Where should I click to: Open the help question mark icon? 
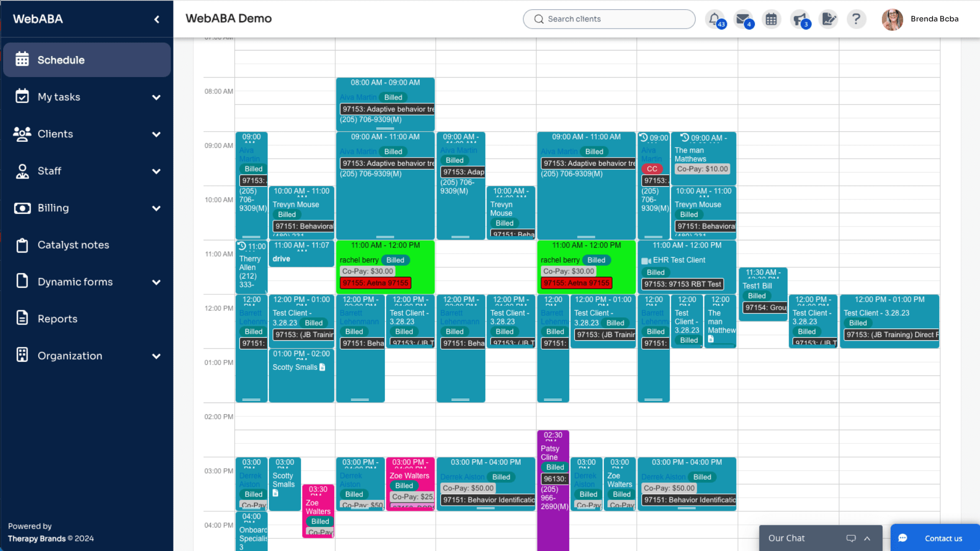[x=856, y=19]
